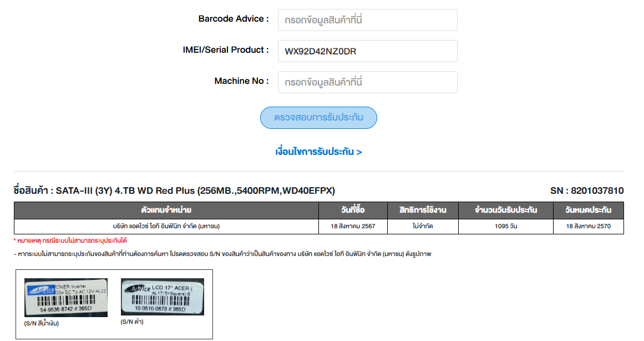
Task: Click the IMEI/Serial Product label
Action: (225, 50)
